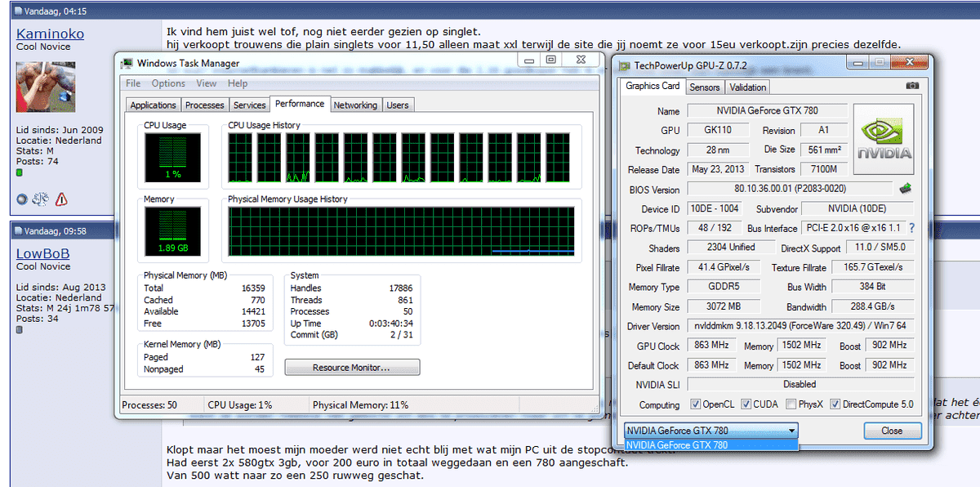Open the GPU selection dropdown arrow
The width and height of the screenshot is (980, 487).
(x=791, y=431)
